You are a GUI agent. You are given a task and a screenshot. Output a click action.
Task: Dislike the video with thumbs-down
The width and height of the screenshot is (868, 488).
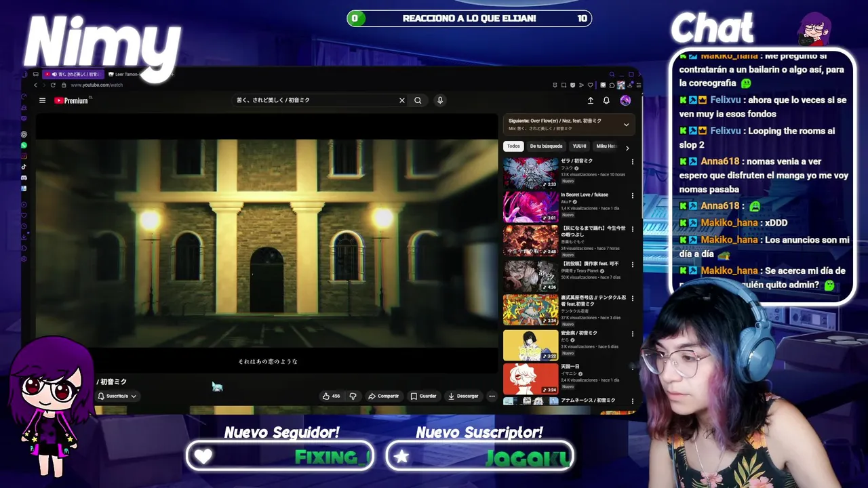click(x=353, y=396)
